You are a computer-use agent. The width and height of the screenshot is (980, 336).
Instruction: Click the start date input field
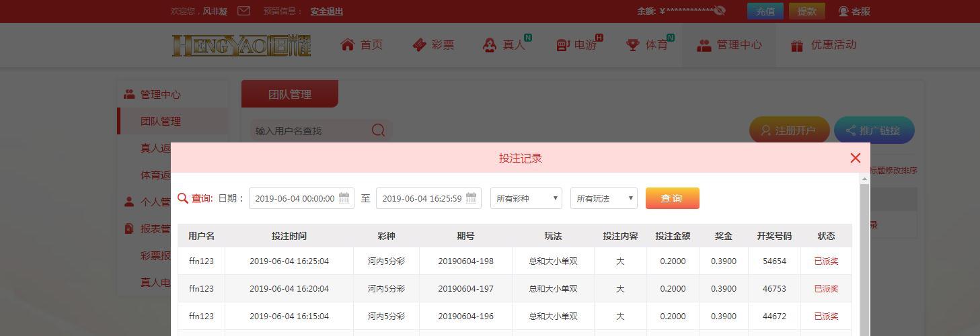point(295,198)
